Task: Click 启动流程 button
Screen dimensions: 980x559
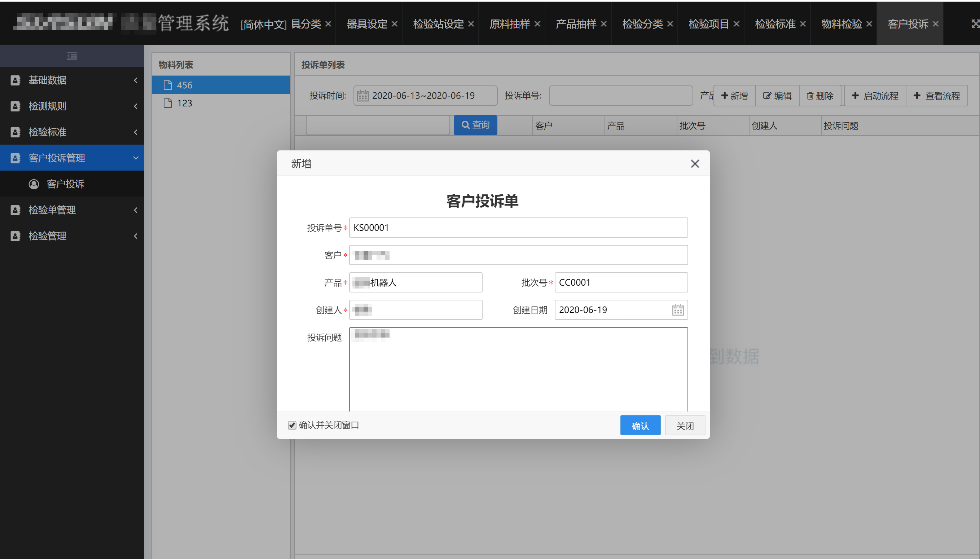Action: [x=875, y=96]
